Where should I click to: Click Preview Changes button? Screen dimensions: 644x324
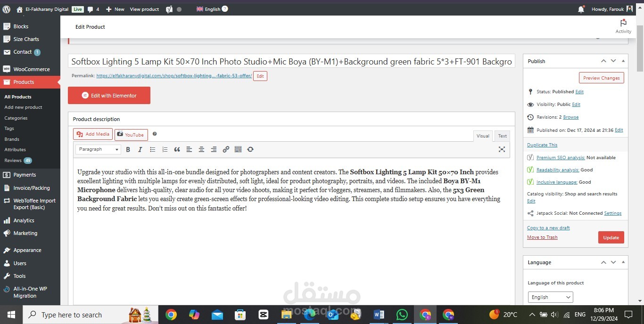[x=601, y=78]
